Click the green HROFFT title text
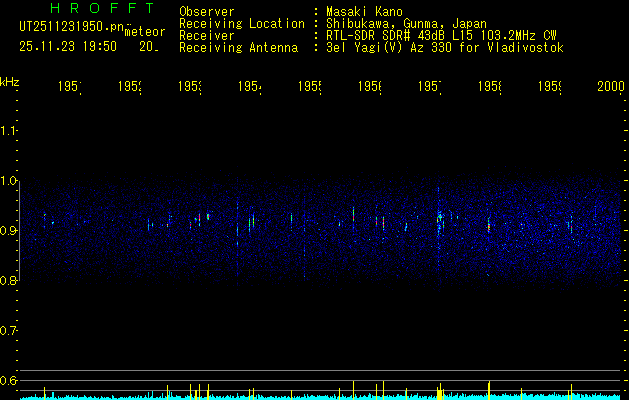 pos(102,8)
